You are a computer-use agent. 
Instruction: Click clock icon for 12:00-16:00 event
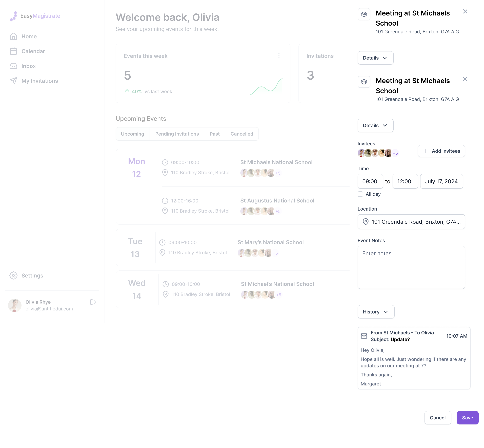click(x=165, y=201)
